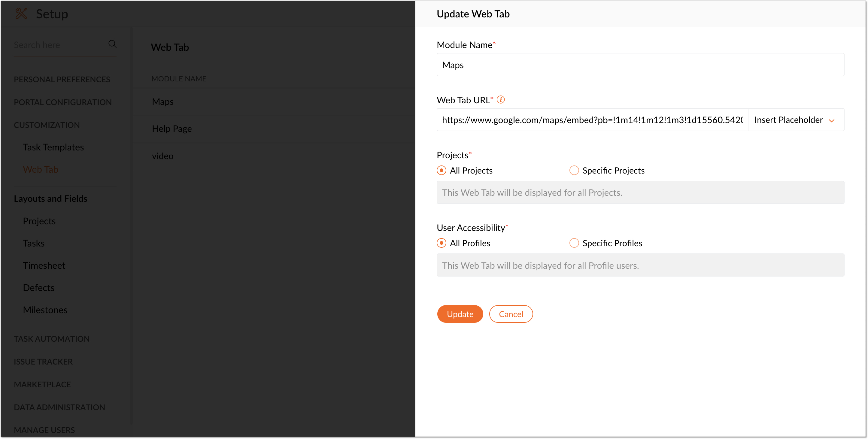
Task: Expand the Customization section in sidebar
Action: click(x=47, y=125)
